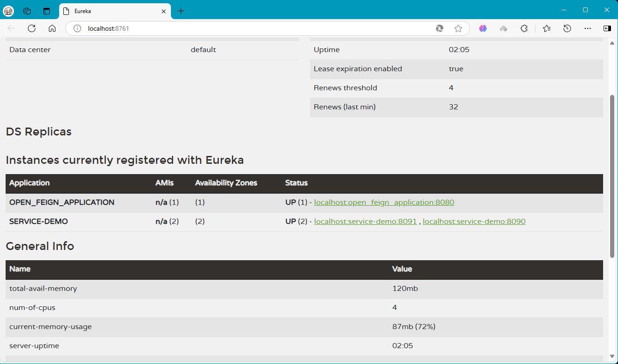Viewport: 618px width, 364px height.
Task: Click the total-avail-memory value 120mb
Action: tap(405, 289)
